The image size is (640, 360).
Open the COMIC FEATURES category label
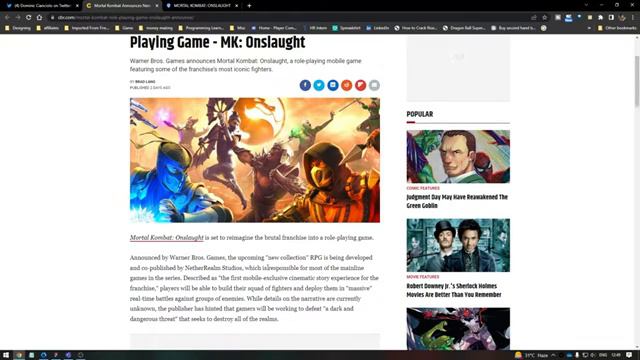tap(423, 188)
